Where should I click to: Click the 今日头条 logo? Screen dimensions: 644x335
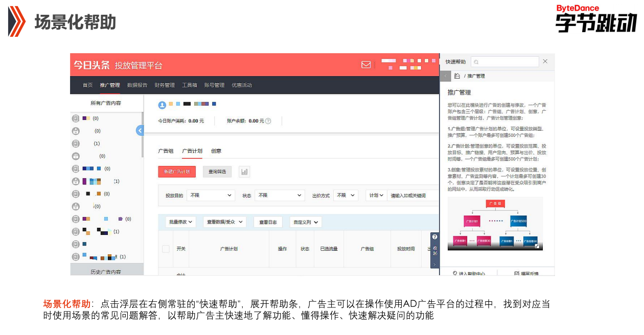tap(91, 64)
